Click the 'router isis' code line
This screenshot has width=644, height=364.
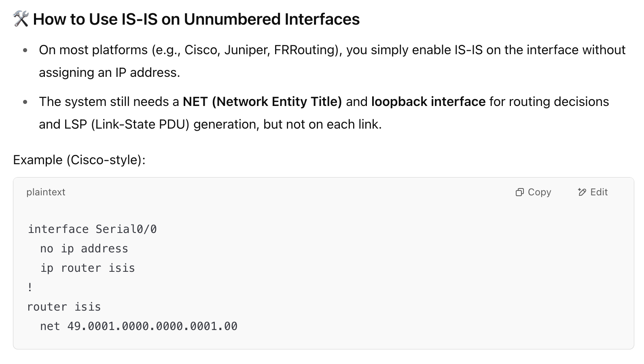[x=64, y=307]
